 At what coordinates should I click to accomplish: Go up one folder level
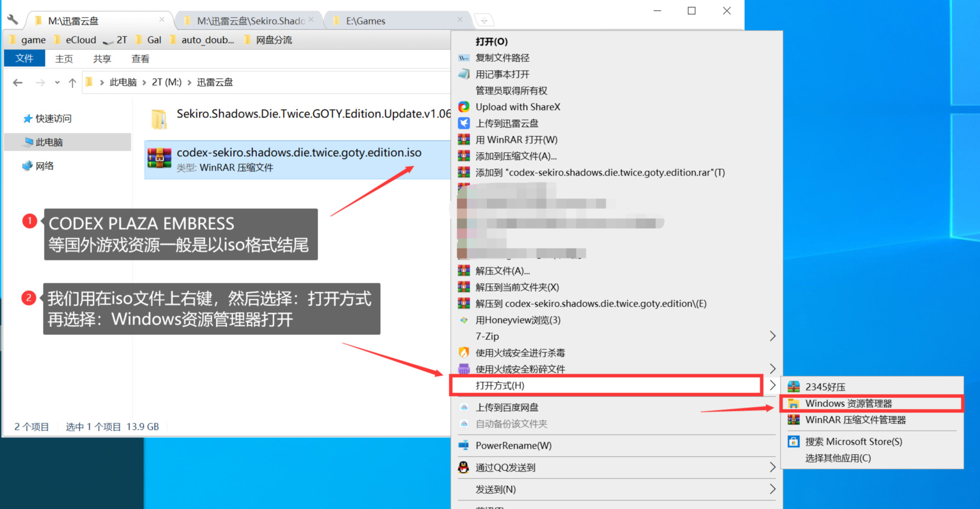click(x=72, y=82)
